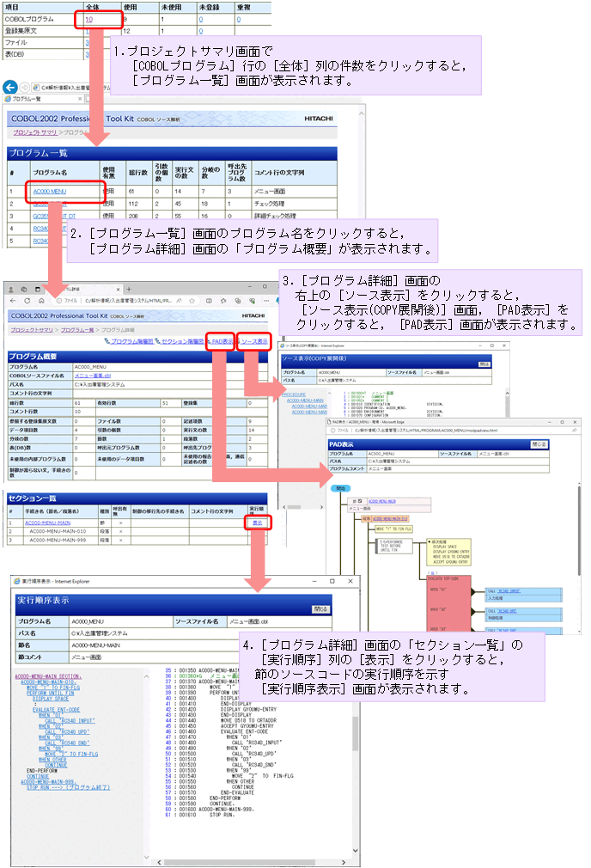Collapse the 順次処理 box in PAD diagram
The height and width of the screenshot is (868, 591).
[430, 542]
